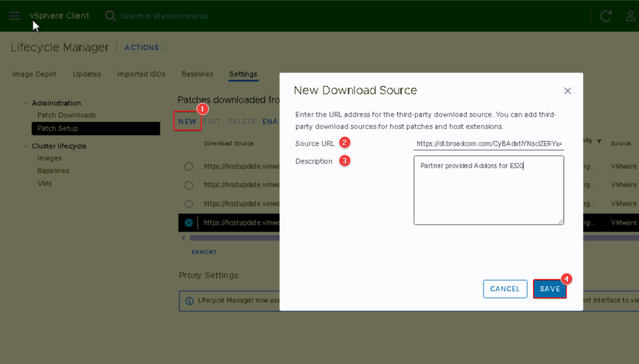Collapse the Administration tree section

pos(26,103)
